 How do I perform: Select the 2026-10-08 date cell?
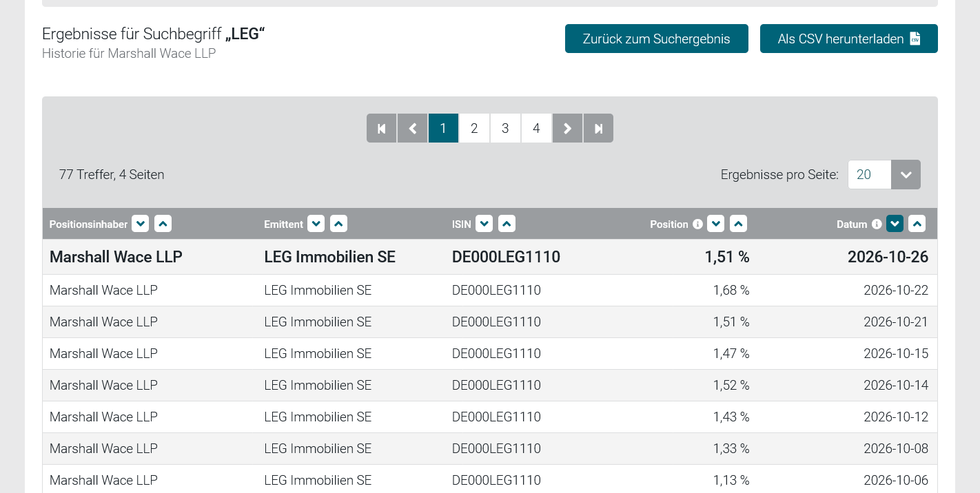click(x=896, y=449)
